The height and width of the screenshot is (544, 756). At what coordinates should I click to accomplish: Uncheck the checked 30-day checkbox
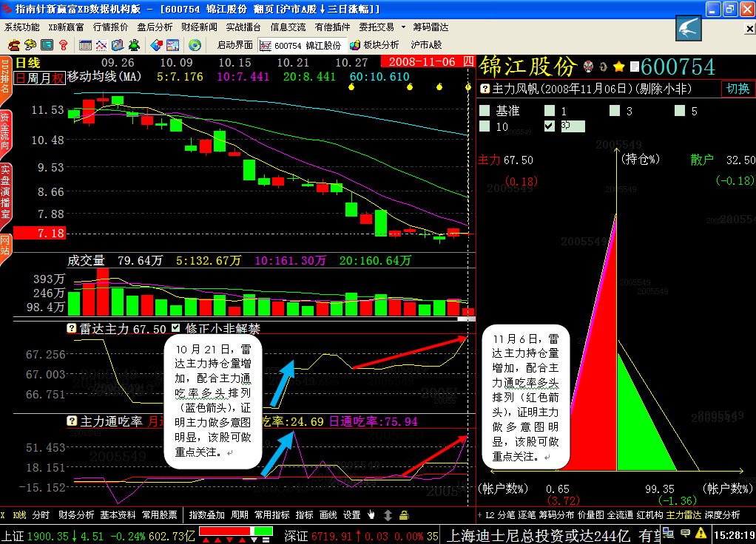(x=549, y=126)
